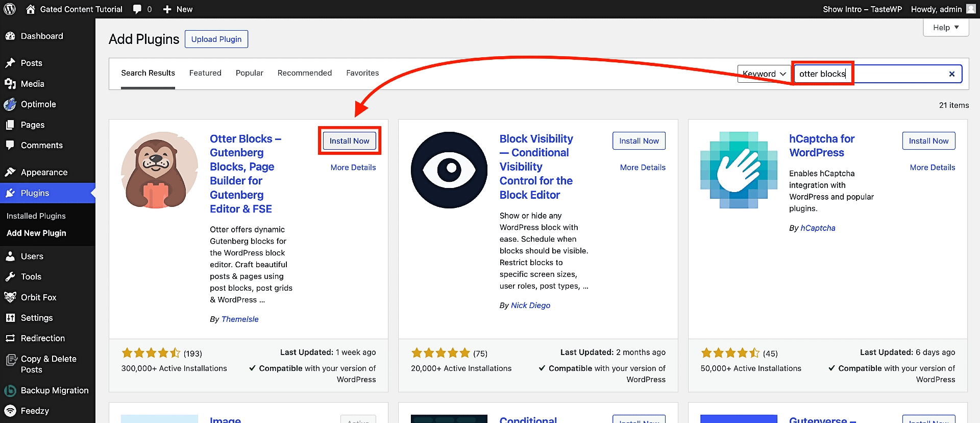Switch to the Popular tab
The height and width of the screenshot is (423, 980).
250,73
